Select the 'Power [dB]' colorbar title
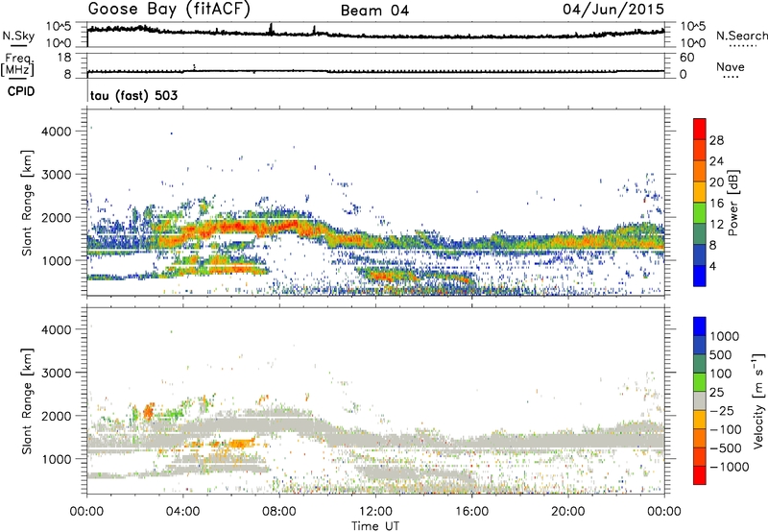The image size is (768, 532). [x=733, y=203]
